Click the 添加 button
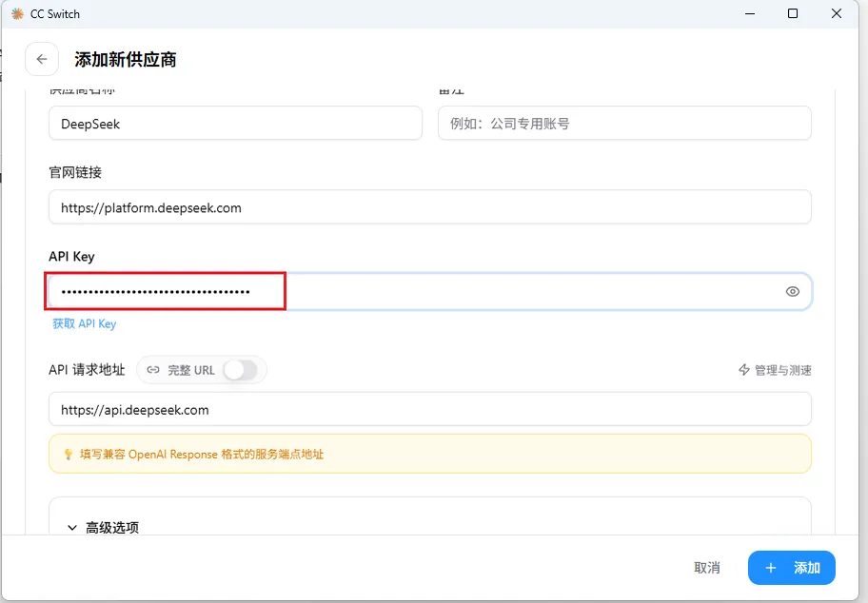868x603 pixels. [x=791, y=568]
